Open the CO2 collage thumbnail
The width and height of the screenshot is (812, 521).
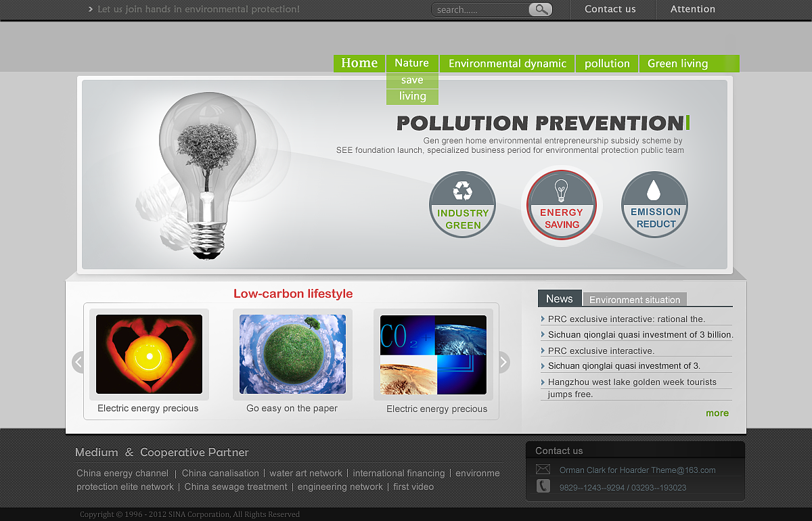pyautogui.click(x=433, y=355)
